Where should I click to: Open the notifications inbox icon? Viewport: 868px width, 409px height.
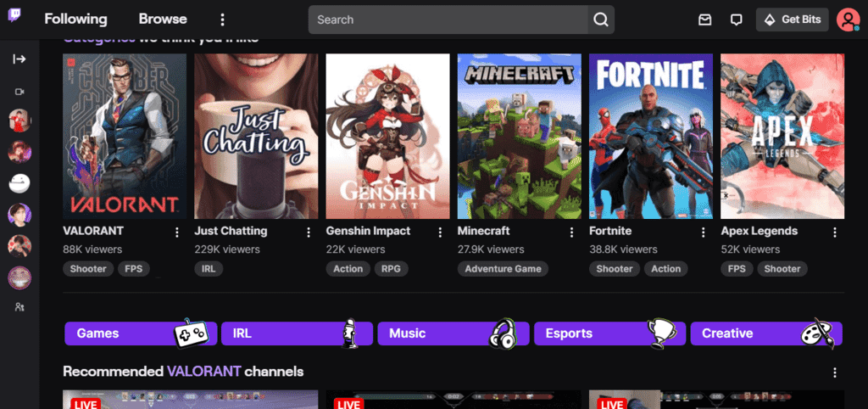[704, 20]
